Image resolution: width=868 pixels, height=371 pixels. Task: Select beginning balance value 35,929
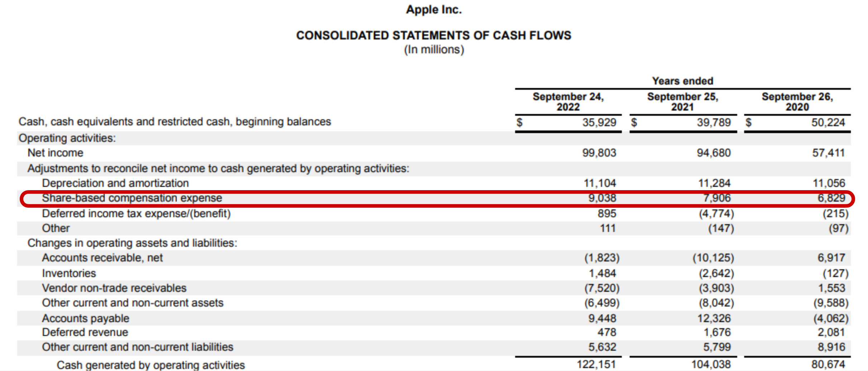click(x=599, y=122)
